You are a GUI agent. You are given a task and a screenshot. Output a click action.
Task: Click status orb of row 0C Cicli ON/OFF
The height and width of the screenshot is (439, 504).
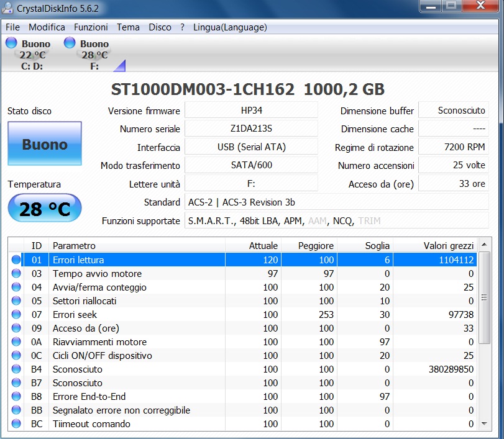(x=16, y=355)
